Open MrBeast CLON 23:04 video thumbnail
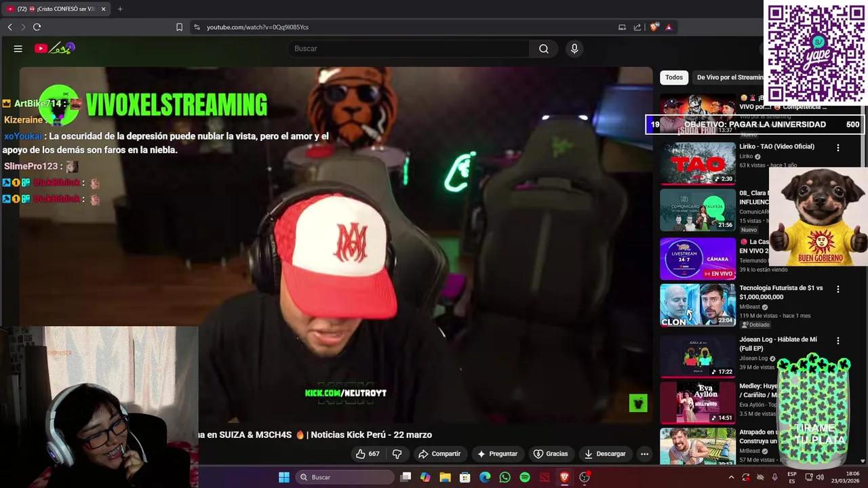 pyautogui.click(x=698, y=305)
